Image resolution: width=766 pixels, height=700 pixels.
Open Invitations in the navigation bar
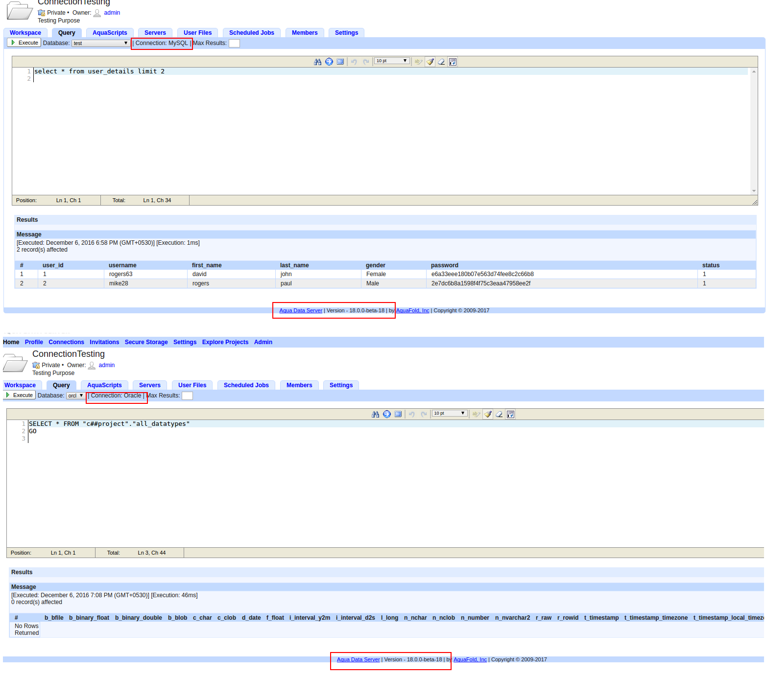point(104,342)
